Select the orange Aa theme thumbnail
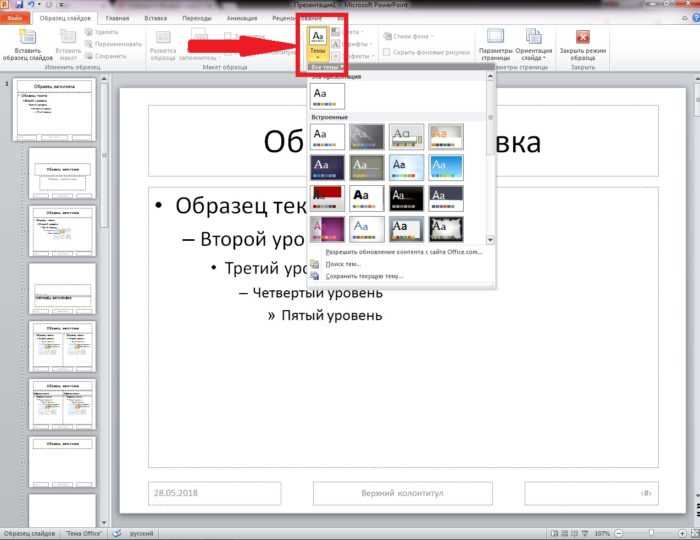 (446, 137)
